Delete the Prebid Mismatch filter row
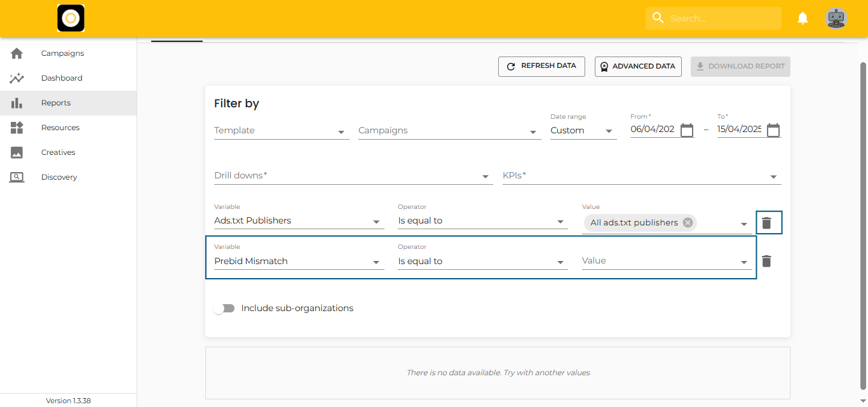 (766, 261)
